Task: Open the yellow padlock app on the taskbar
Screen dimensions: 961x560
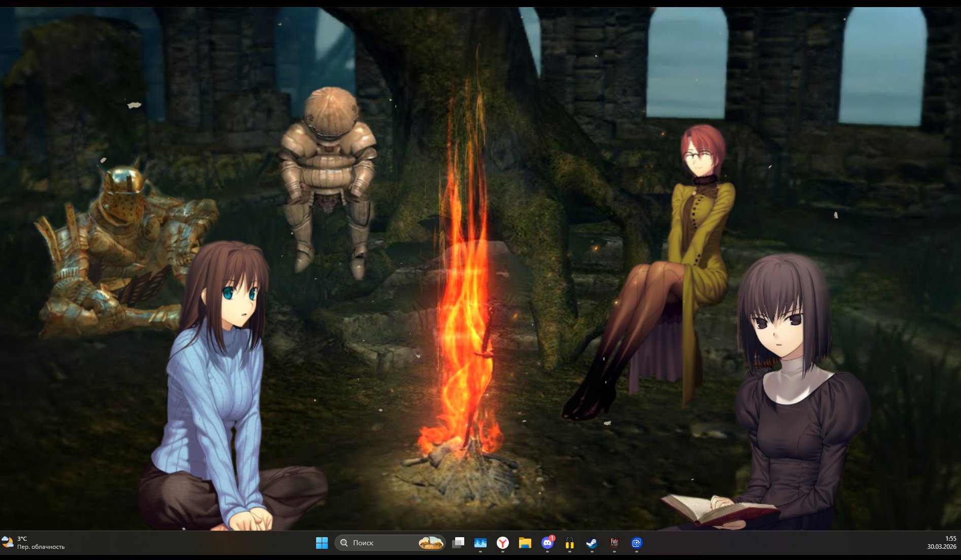Action: (570, 543)
